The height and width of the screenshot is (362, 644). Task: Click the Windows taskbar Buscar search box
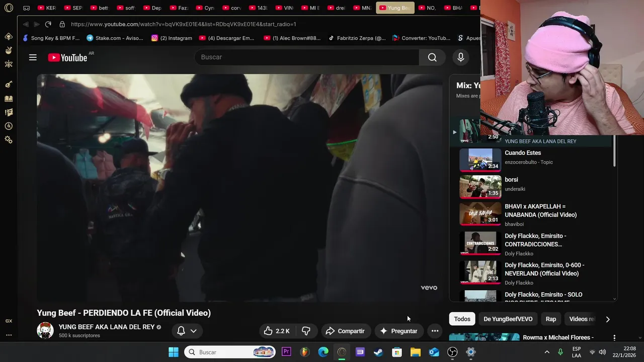pyautogui.click(x=230, y=352)
